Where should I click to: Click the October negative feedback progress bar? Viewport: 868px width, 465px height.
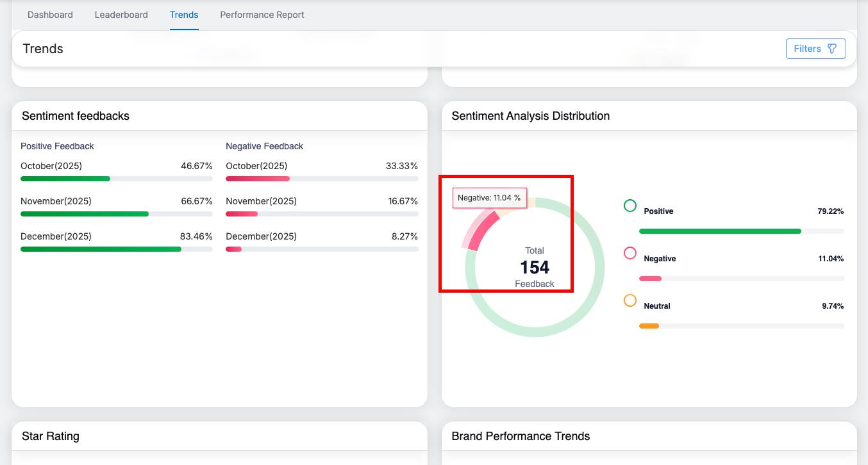[322, 179]
